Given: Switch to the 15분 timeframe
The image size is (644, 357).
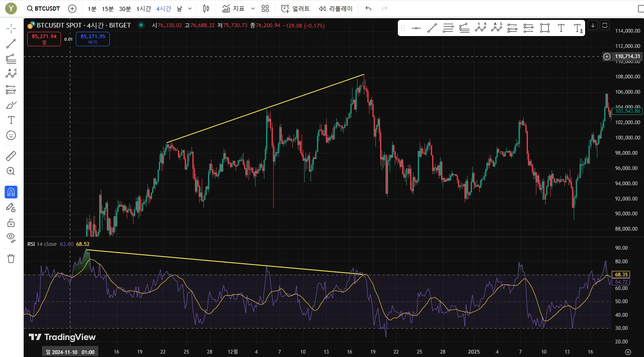Looking at the screenshot, I should (x=108, y=8).
